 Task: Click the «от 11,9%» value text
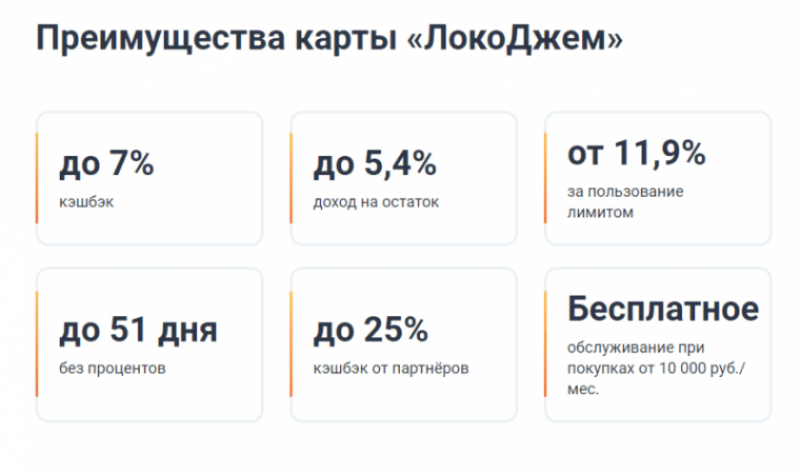(x=637, y=154)
